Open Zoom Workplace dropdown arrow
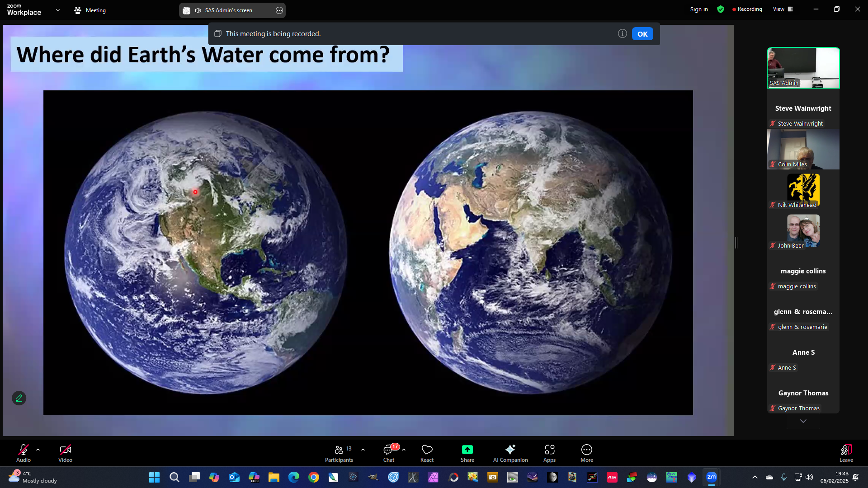 pyautogui.click(x=57, y=10)
